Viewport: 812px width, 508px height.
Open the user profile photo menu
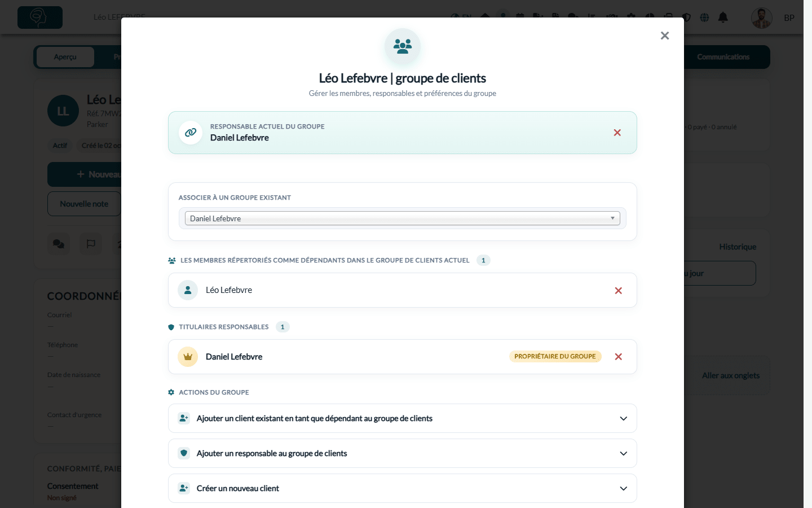(762, 18)
